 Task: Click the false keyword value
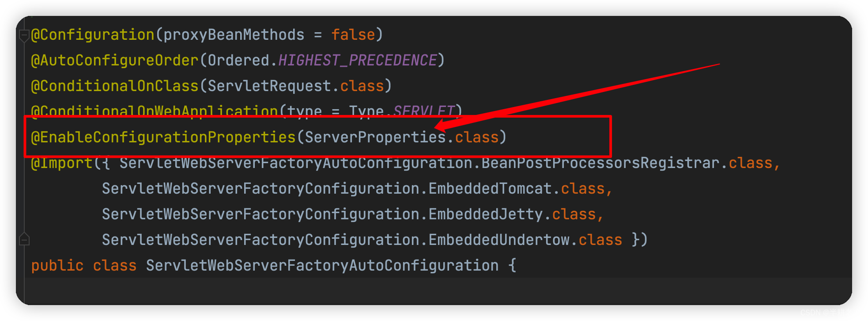coord(353,34)
